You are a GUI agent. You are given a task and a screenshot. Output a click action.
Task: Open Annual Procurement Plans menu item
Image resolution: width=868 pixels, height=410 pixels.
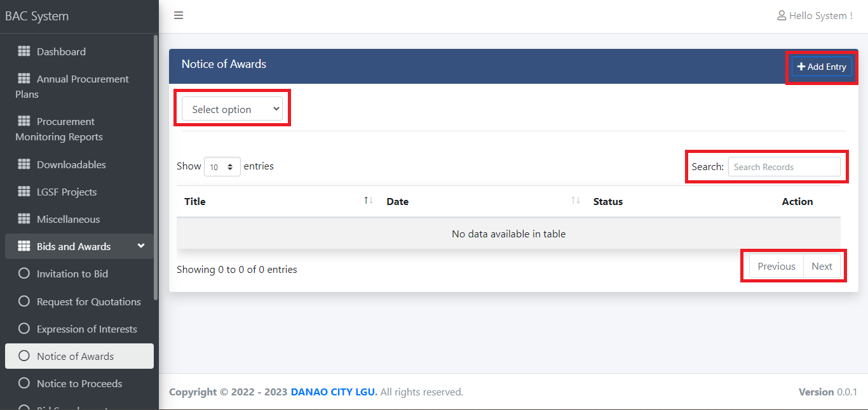tap(79, 86)
